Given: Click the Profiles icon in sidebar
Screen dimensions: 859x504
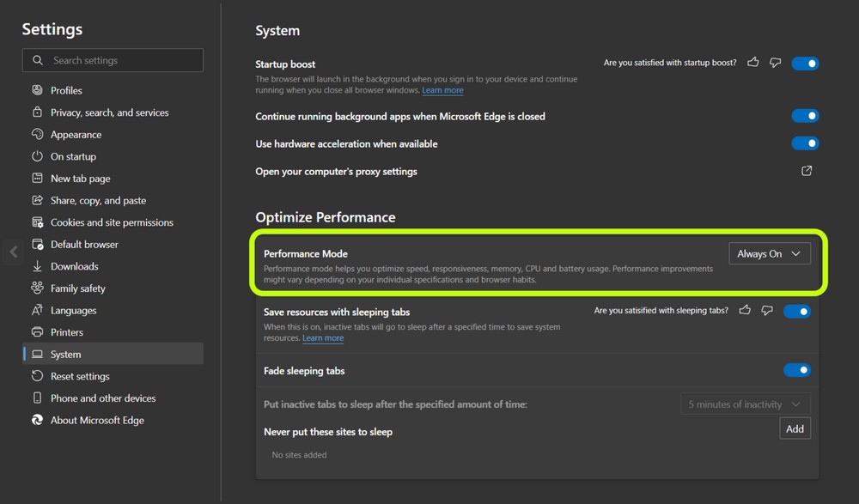Looking at the screenshot, I should 37,90.
